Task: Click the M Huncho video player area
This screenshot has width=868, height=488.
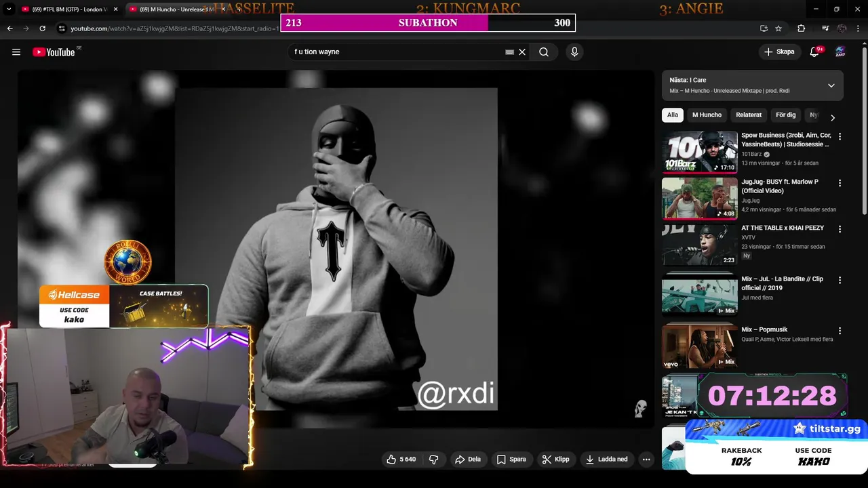Action: coord(336,249)
